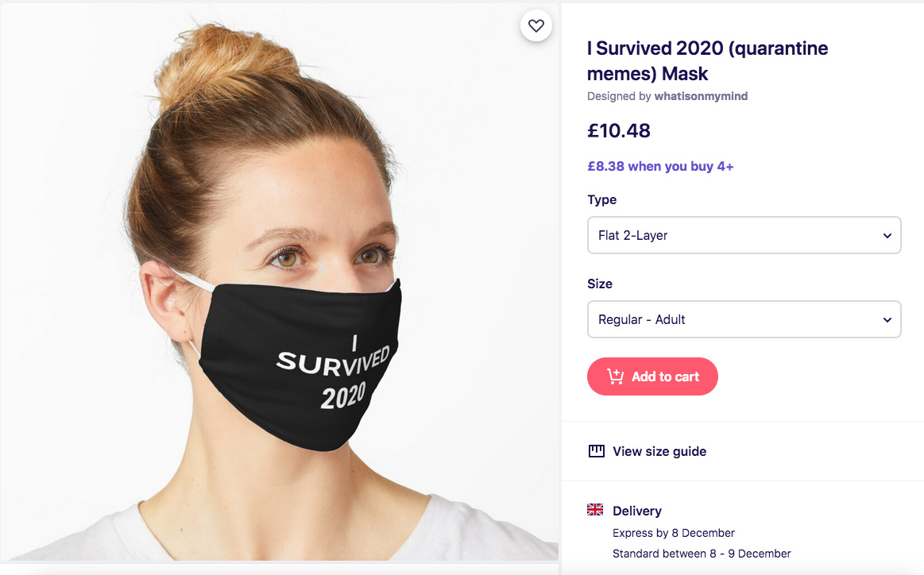The height and width of the screenshot is (575, 924).
Task: Click the UK flag icon next to Delivery
Action: [x=595, y=510]
